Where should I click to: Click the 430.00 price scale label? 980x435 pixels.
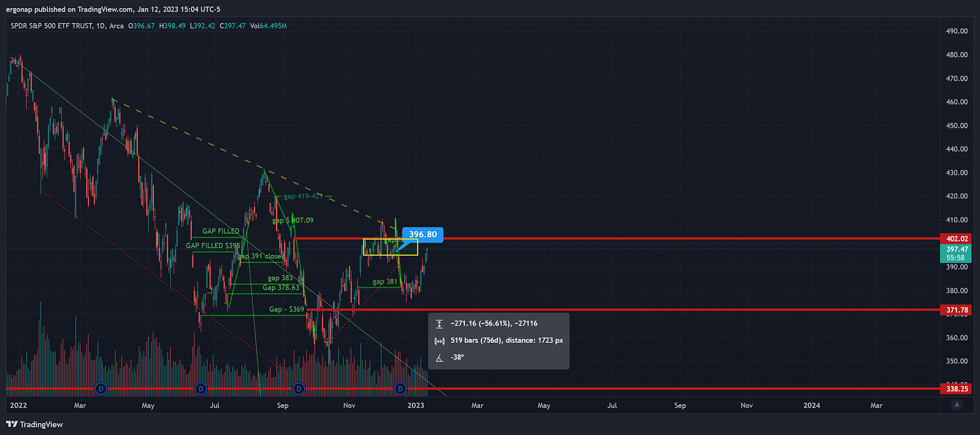point(958,173)
